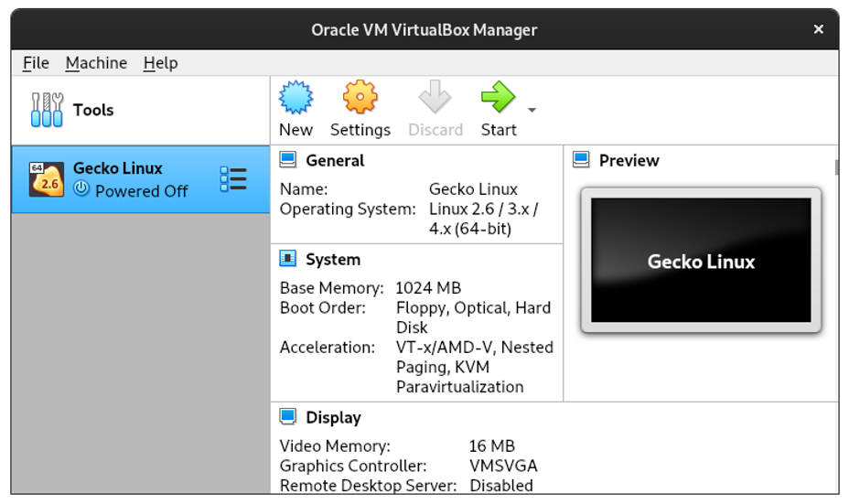Open the File menu
The height and width of the screenshot is (504, 849).
[36, 63]
